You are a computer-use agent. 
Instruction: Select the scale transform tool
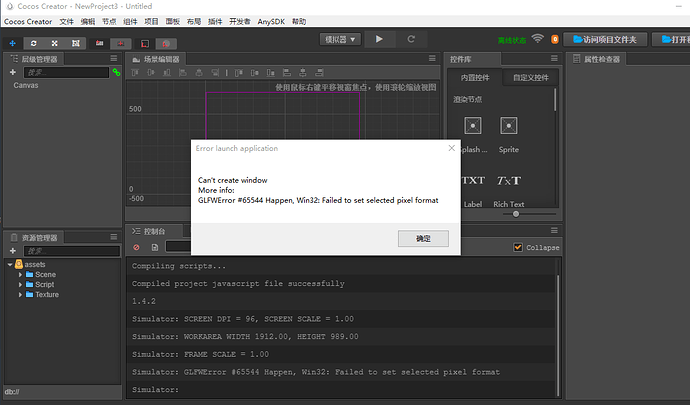click(55, 43)
